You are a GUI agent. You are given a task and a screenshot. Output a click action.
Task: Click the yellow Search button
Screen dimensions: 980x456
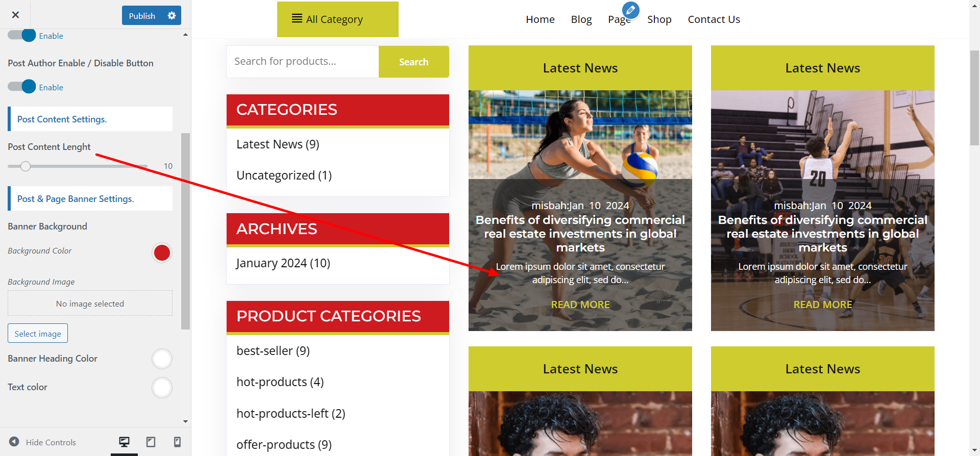413,62
